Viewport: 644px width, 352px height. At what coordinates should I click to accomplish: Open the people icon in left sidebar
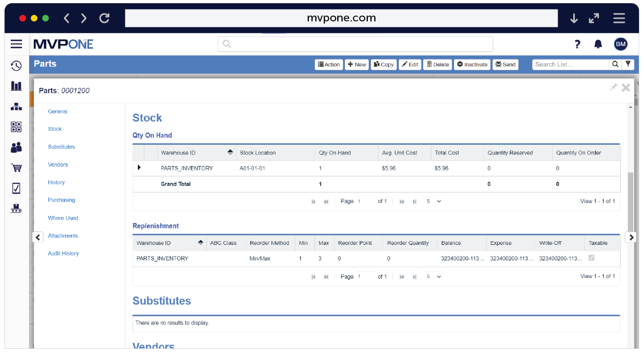(x=16, y=147)
